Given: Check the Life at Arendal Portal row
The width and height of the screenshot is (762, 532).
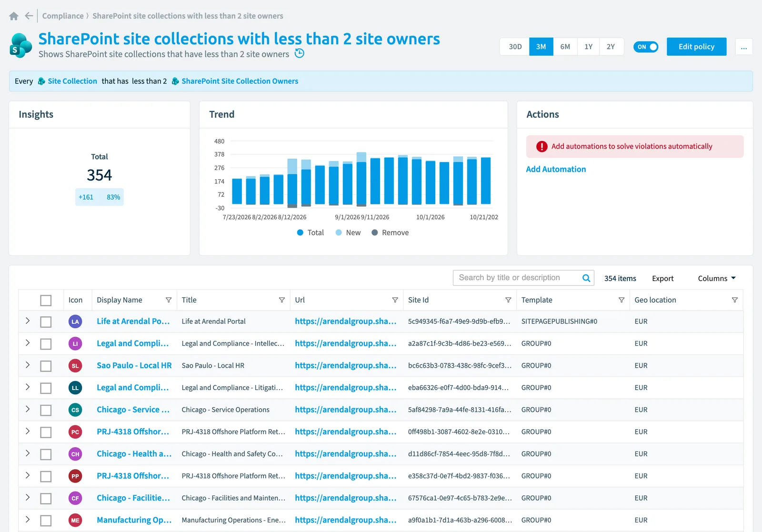Looking at the screenshot, I should click(46, 322).
